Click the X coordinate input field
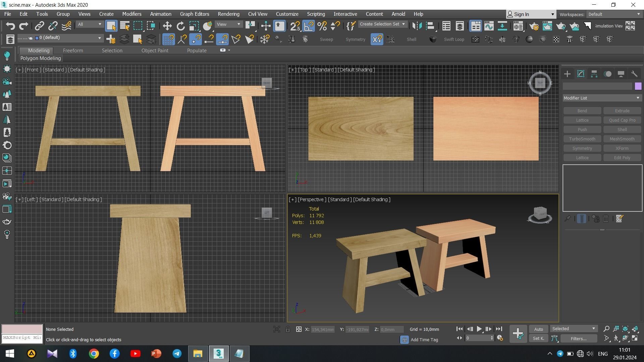 [323, 330]
